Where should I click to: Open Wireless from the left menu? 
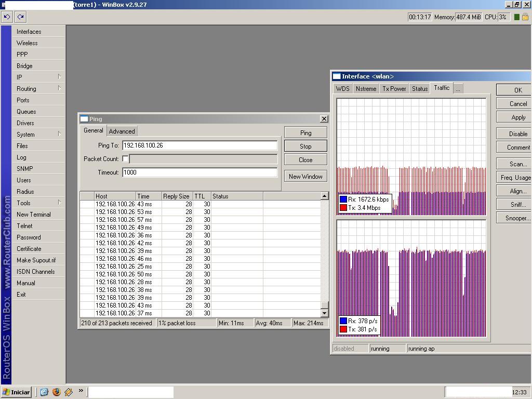coord(27,43)
